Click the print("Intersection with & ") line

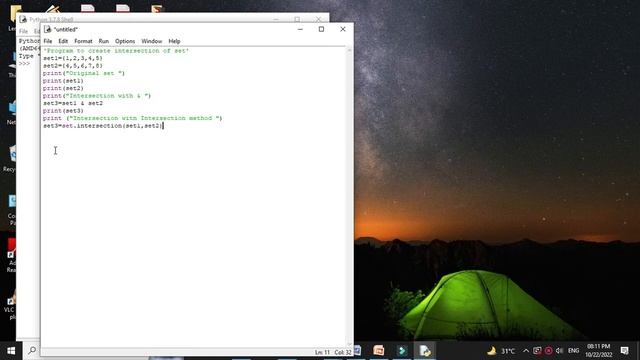click(97, 96)
